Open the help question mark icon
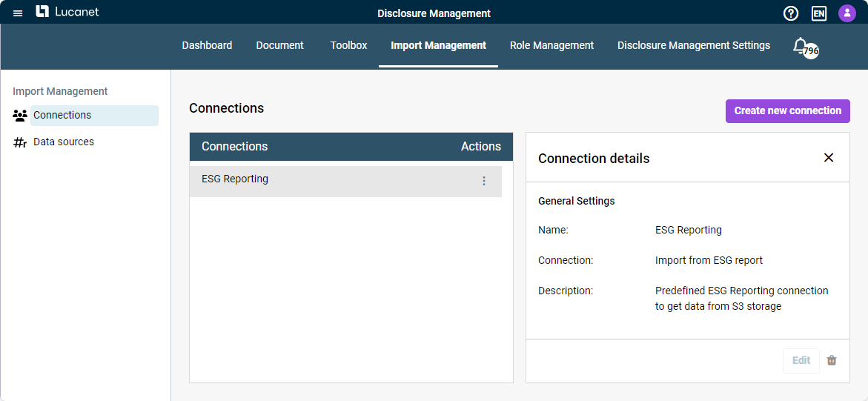The height and width of the screenshot is (401, 868). pyautogui.click(x=791, y=13)
